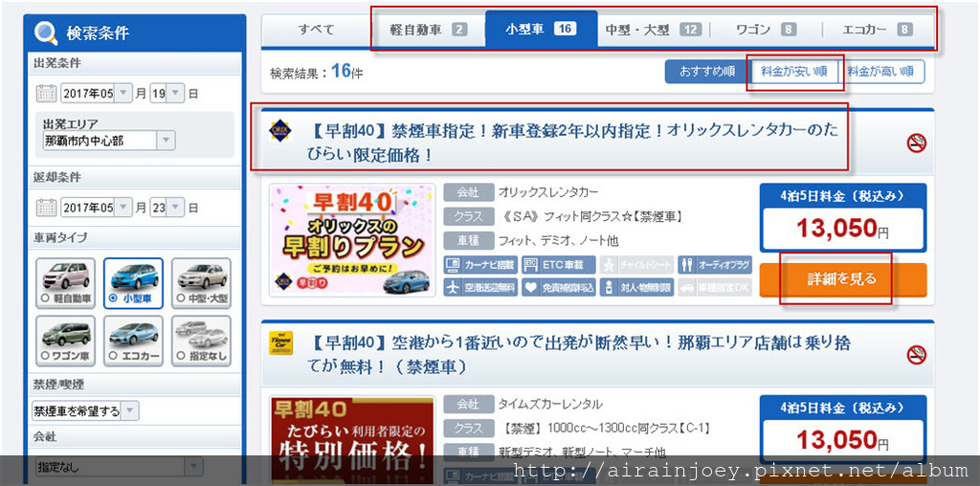This screenshot has height=486, width=980.
Task: Click the 空港送迎無料 airplane feature icon
Action: tap(480, 287)
